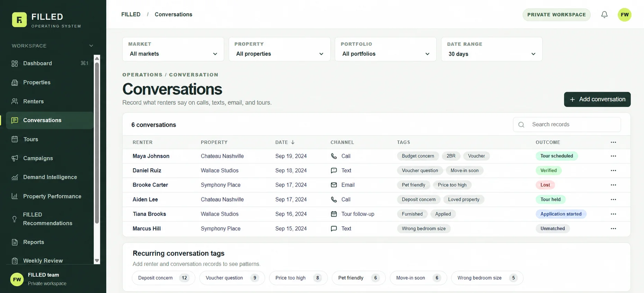Image resolution: width=644 pixels, height=293 pixels.
Task: Click the sidebar scrollbar up arrow
Action: (x=97, y=58)
